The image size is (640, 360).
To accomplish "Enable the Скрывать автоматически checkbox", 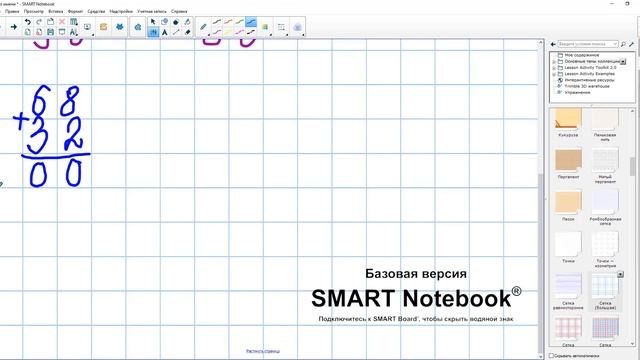I will (x=551, y=356).
